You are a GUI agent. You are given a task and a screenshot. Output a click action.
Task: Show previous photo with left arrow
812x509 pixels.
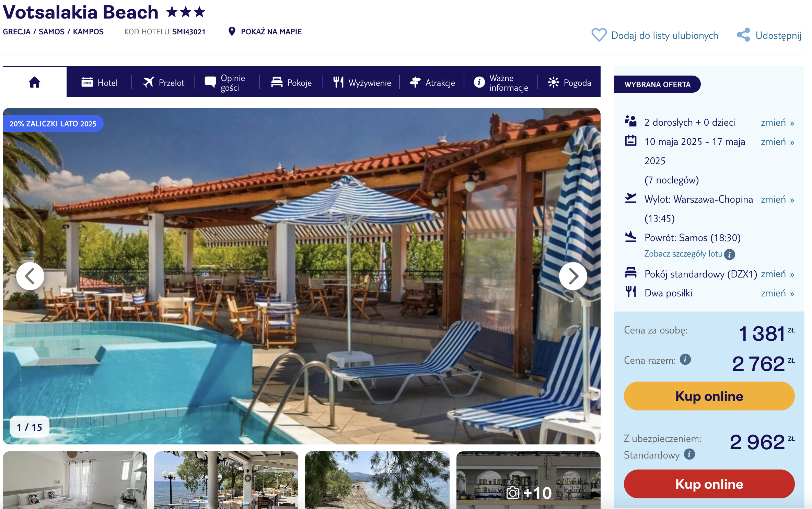tap(30, 276)
